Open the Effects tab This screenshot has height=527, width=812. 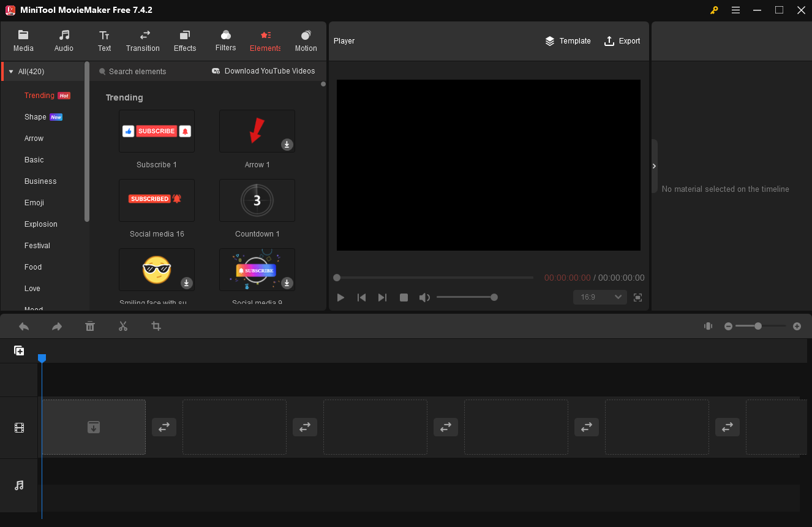point(185,41)
